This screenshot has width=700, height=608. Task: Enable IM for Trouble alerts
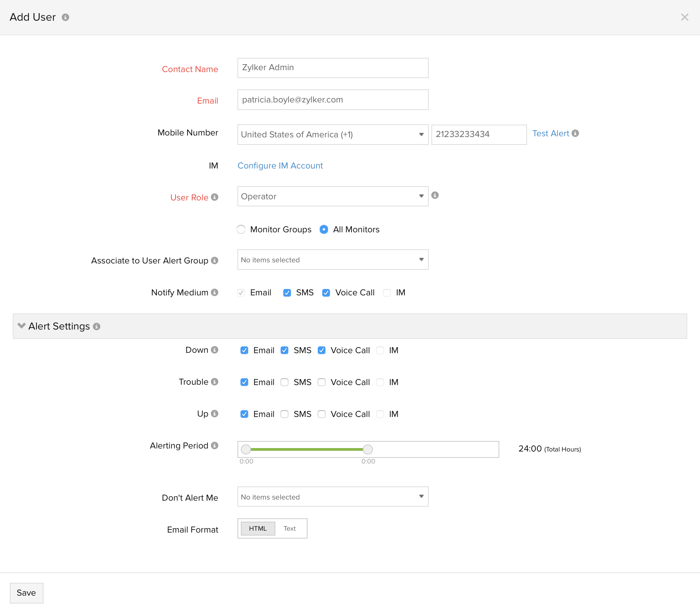click(x=380, y=382)
